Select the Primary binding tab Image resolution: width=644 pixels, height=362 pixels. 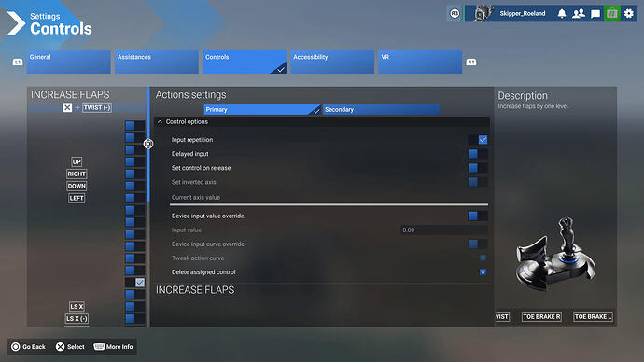pyautogui.click(x=262, y=109)
